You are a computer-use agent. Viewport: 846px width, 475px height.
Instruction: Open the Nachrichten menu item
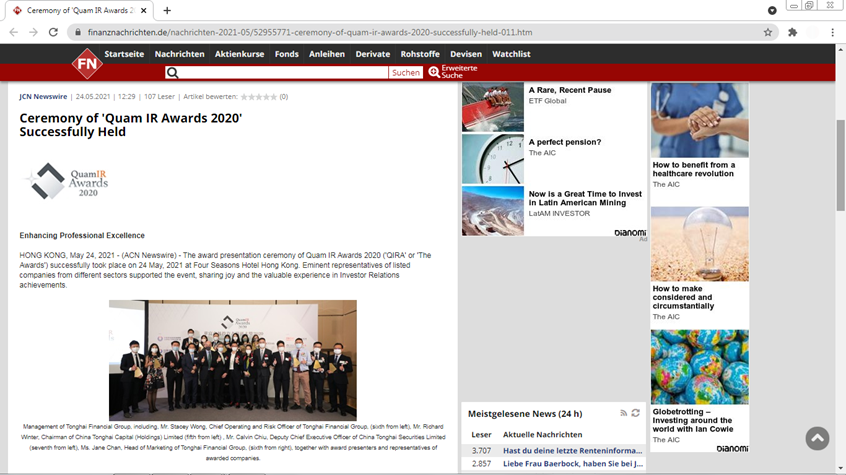[x=180, y=54]
